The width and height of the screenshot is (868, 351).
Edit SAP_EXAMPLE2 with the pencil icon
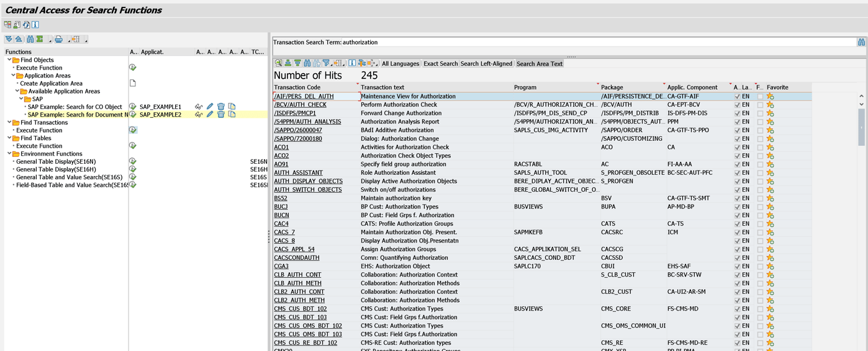210,115
